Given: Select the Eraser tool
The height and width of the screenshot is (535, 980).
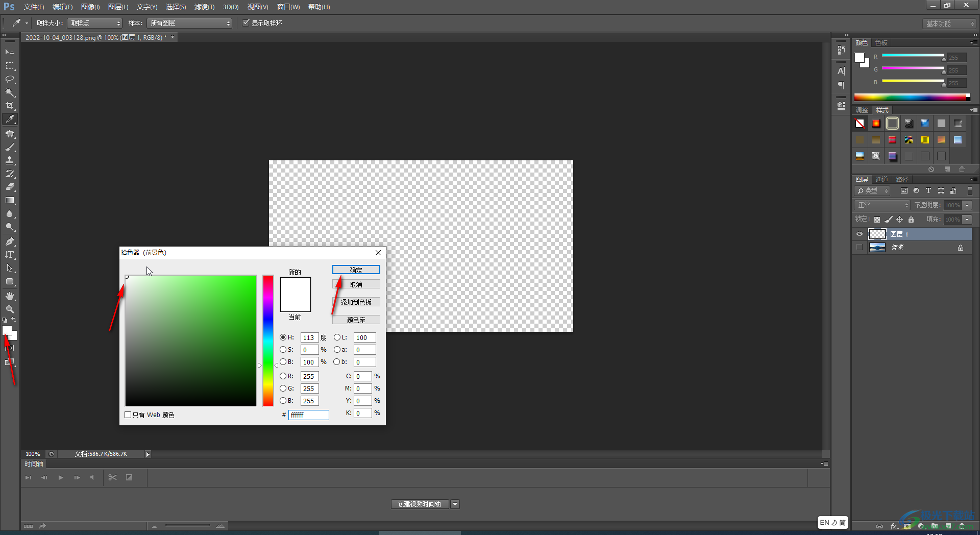Looking at the screenshot, I should click(10, 187).
